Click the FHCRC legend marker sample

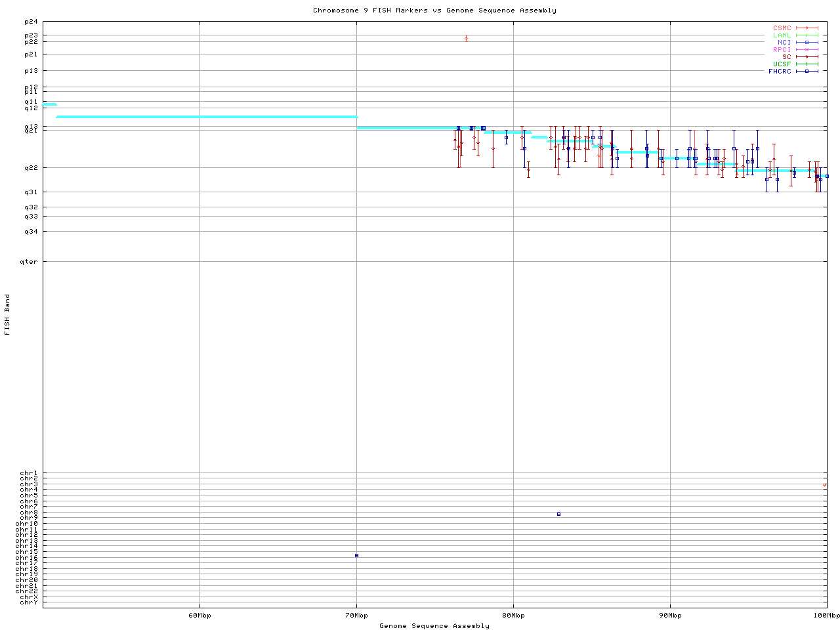(807, 71)
